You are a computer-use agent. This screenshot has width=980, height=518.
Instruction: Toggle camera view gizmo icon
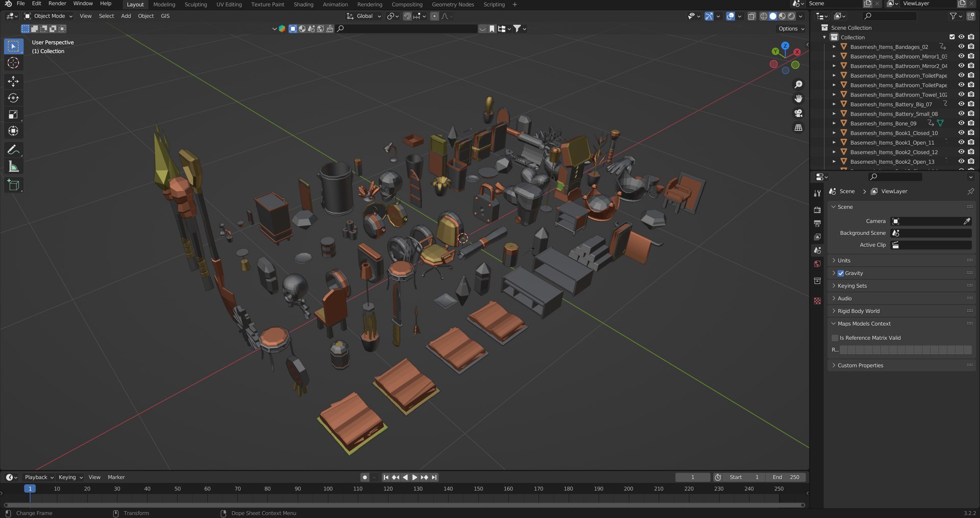(x=798, y=113)
